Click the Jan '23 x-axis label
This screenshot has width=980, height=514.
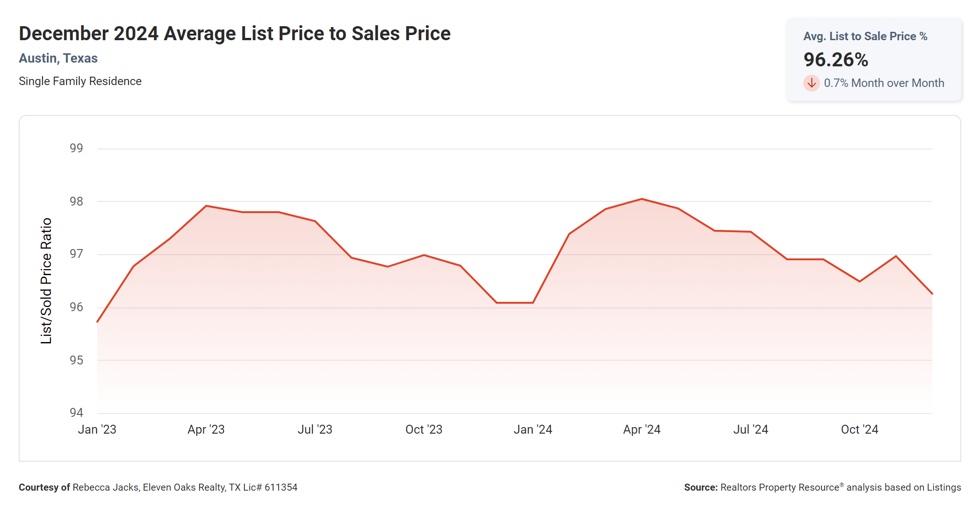click(x=97, y=429)
